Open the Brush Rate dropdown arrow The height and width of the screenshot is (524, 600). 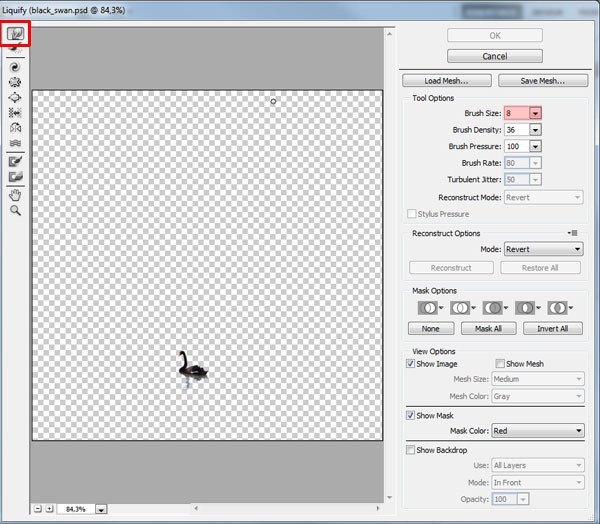tap(535, 163)
